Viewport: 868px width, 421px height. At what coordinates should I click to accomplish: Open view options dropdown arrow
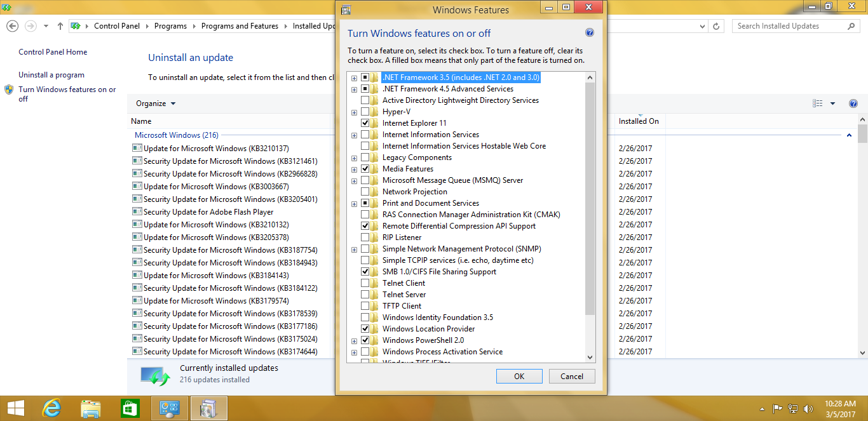click(x=832, y=104)
